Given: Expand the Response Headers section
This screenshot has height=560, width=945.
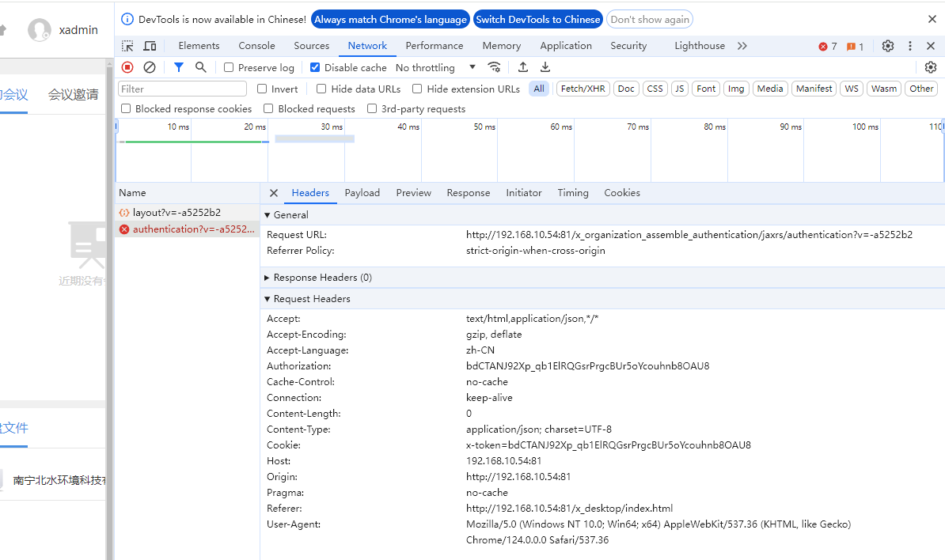Looking at the screenshot, I should click(268, 278).
